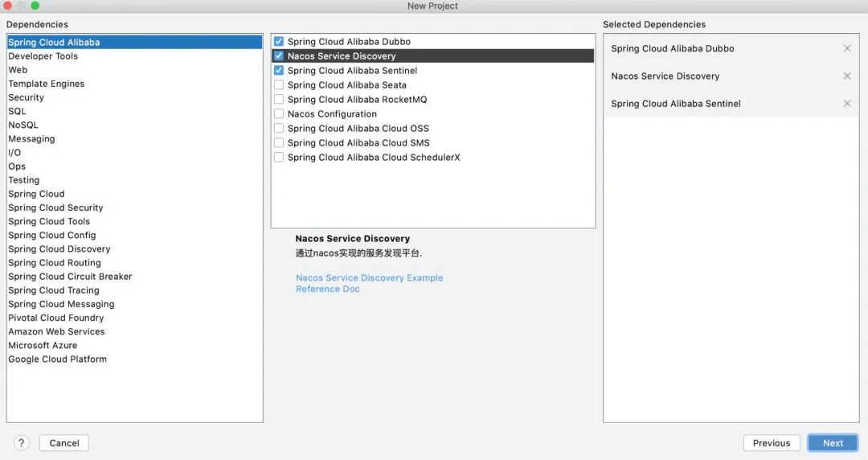
Task: Remove Spring Cloud Alibaba Sentinel from selected
Action: click(847, 104)
